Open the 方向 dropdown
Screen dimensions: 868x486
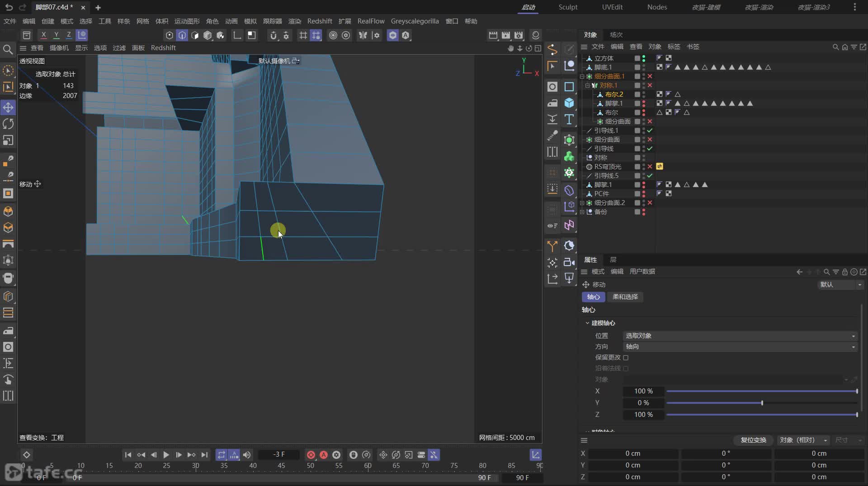tap(740, 347)
